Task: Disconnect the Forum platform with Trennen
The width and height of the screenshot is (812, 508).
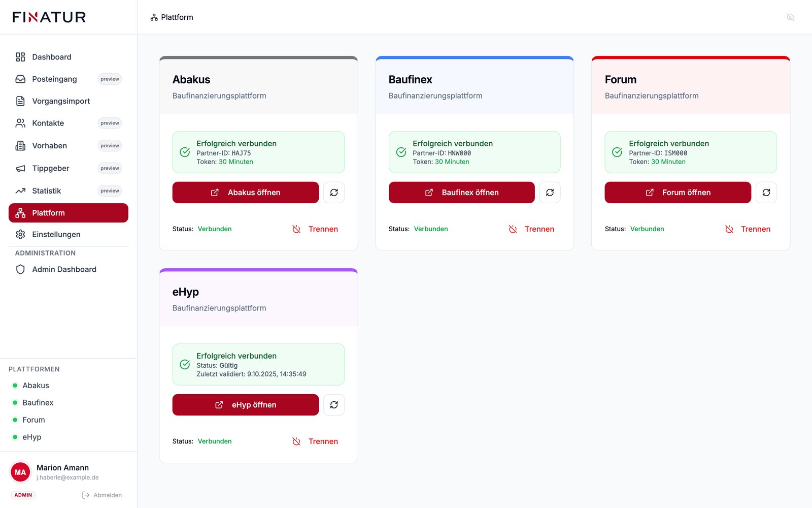Action: [748, 229]
